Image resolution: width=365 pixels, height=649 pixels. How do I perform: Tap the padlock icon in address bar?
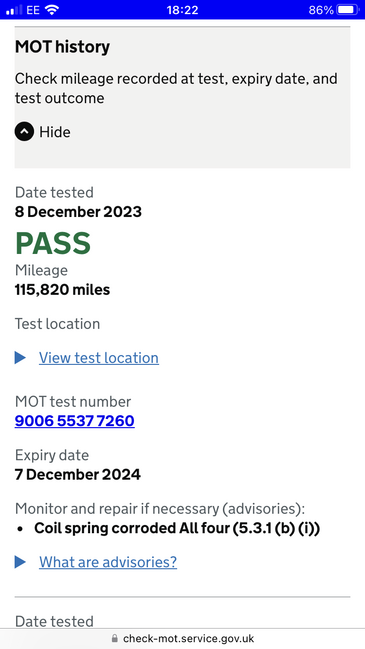115,638
